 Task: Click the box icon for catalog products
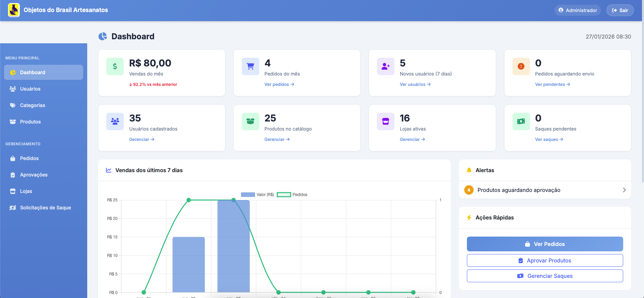click(250, 121)
